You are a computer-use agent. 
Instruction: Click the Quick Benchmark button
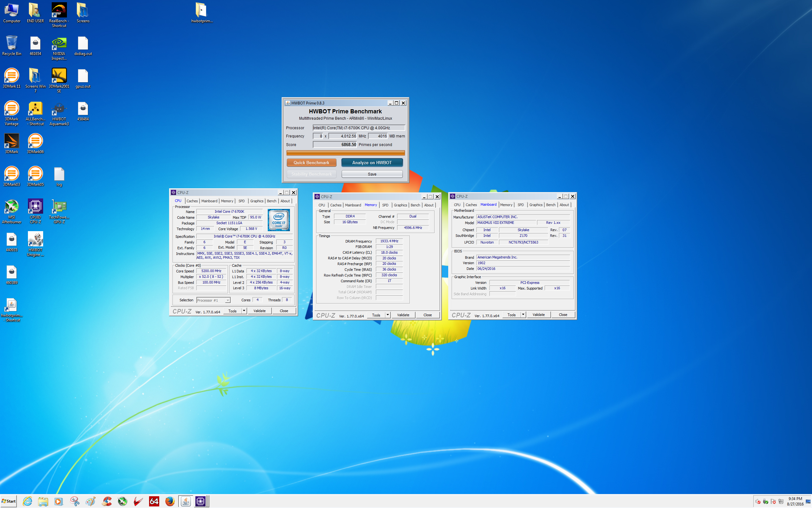tap(311, 163)
